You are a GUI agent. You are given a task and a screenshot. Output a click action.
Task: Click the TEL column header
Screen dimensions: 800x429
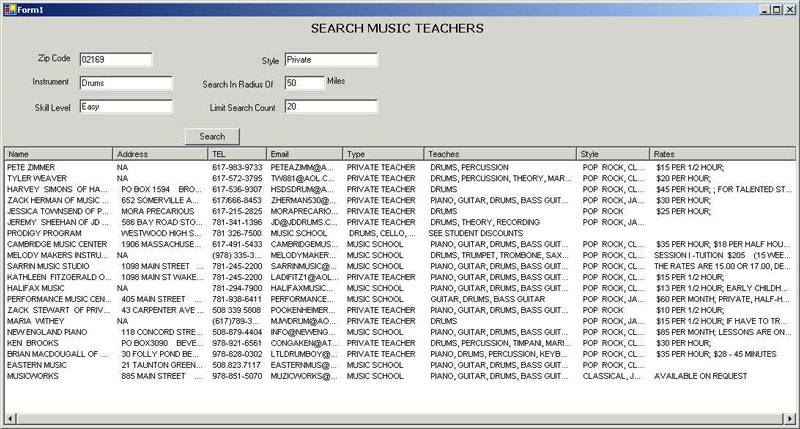click(237, 154)
